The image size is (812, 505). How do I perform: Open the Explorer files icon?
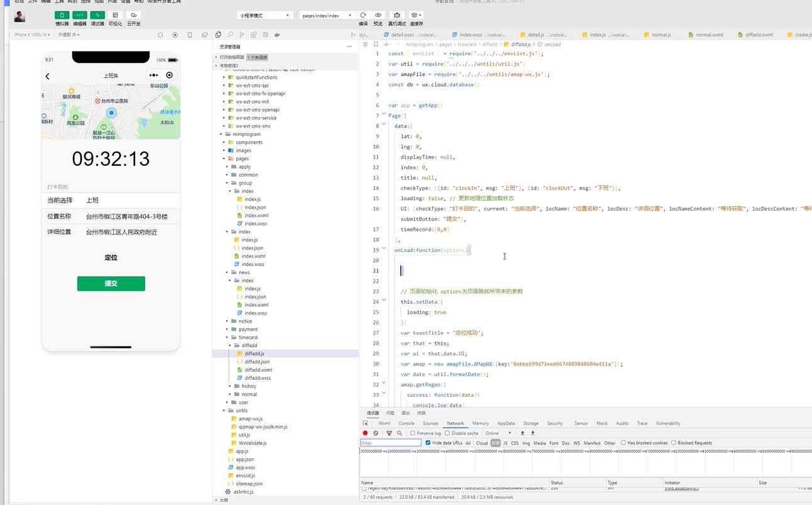(218, 35)
